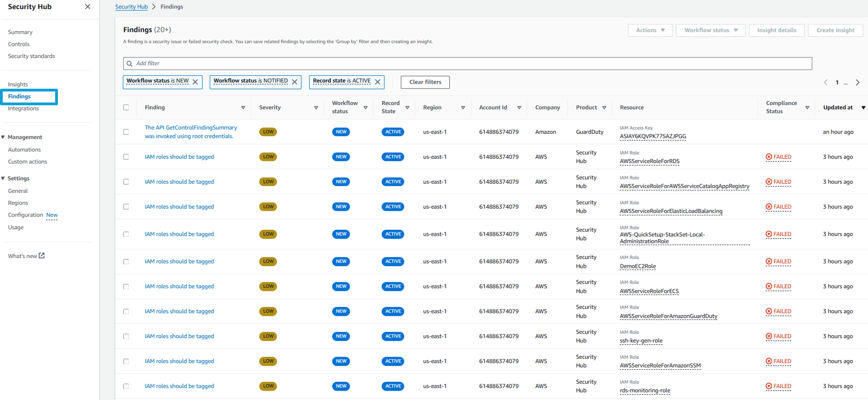Open the Product column filter arrow
The width and height of the screenshot is (868, 400).
[x=604, y=107]
